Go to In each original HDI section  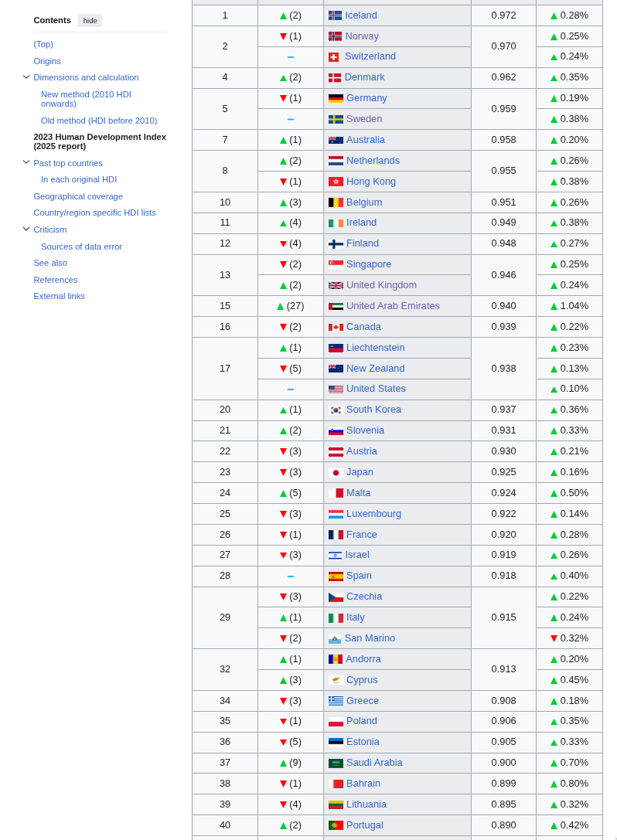pos(79,179)
